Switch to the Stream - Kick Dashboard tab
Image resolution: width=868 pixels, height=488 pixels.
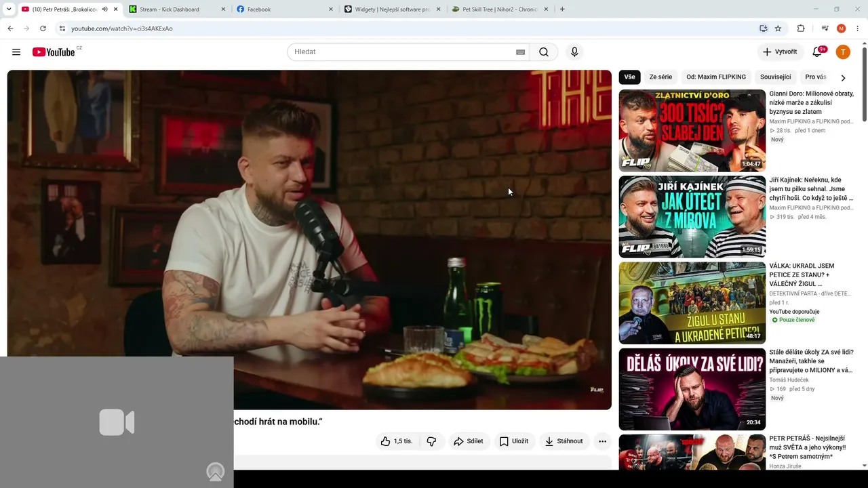coord(177,9)
